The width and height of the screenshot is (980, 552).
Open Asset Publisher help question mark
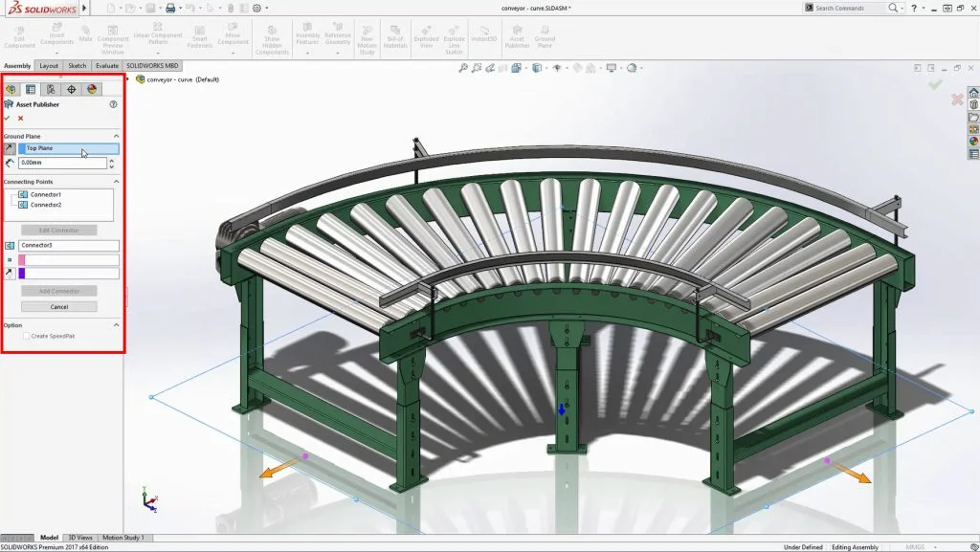click(113, 104)
